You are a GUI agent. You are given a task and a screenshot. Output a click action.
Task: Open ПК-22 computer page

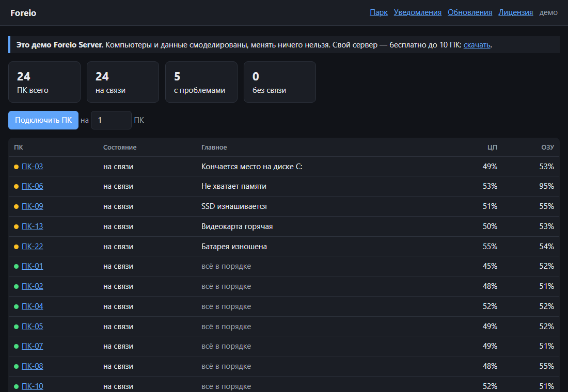[x=32, y=247]
